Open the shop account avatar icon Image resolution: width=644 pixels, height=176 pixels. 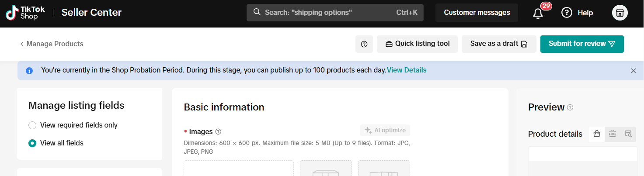[620, 13]
